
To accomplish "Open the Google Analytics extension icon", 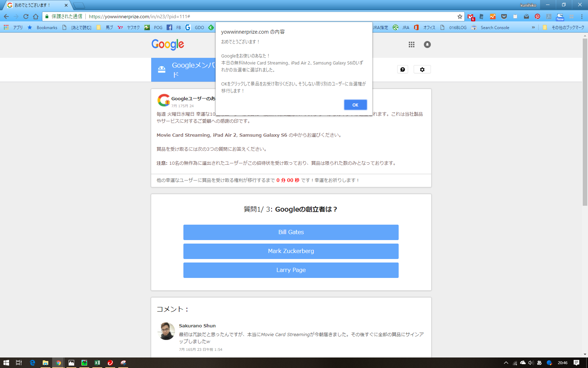I will pos(493,16).
